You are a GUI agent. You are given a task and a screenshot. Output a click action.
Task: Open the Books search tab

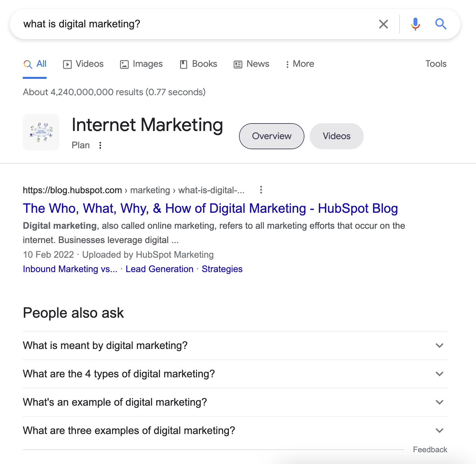click(x=199, y=64)
